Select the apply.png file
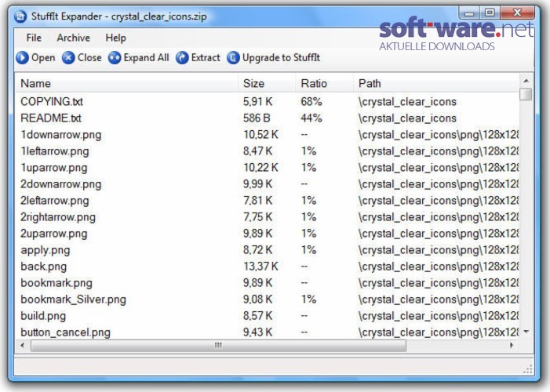The image size is (550, 392). [46, 250]
